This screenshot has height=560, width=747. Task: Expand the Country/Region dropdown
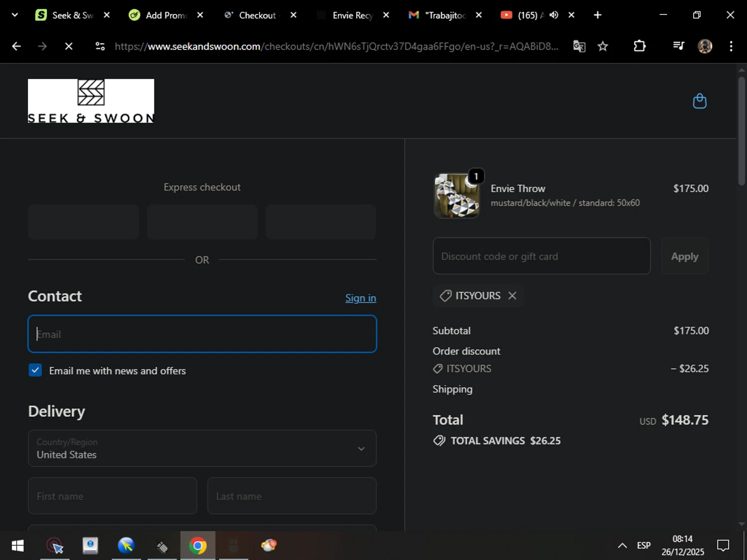coord(202,448)
